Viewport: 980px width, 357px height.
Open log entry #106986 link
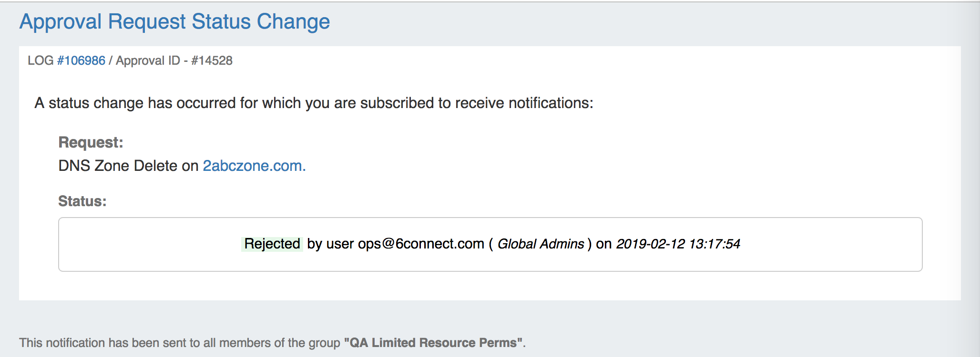(81, 60)
